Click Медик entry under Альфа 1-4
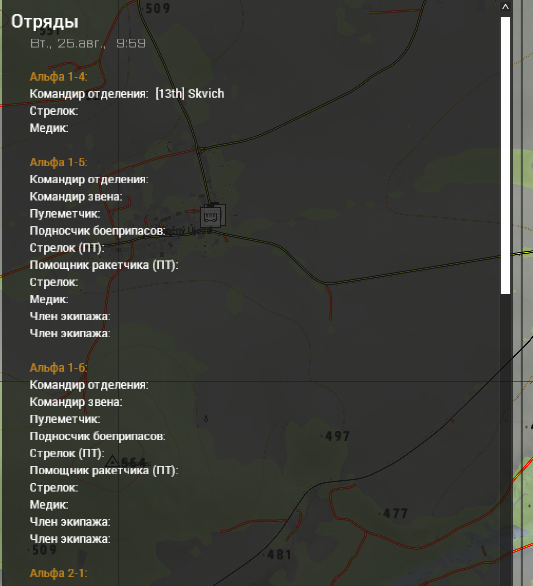This screenshot has height=586, width=533. [49, 128]
